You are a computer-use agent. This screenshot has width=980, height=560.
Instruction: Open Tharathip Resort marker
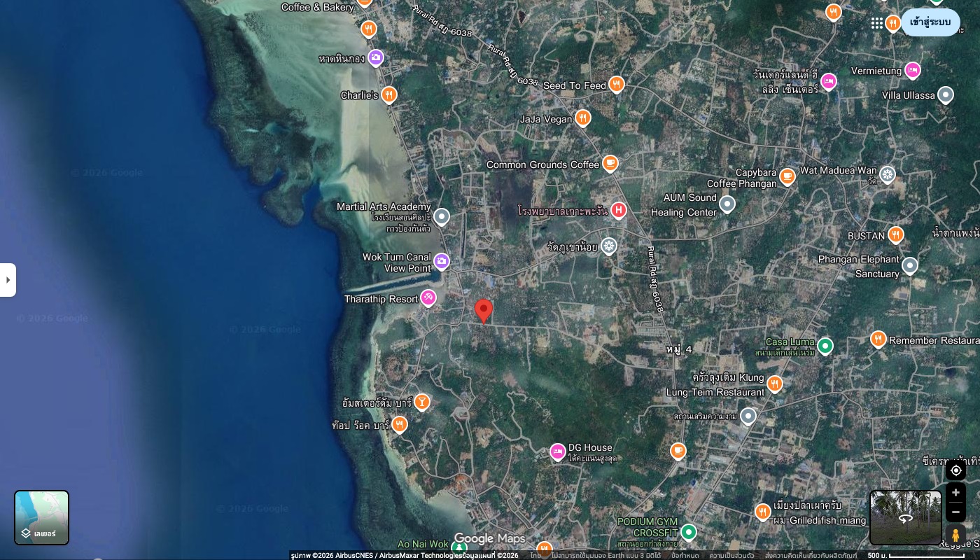pos(428,298)
